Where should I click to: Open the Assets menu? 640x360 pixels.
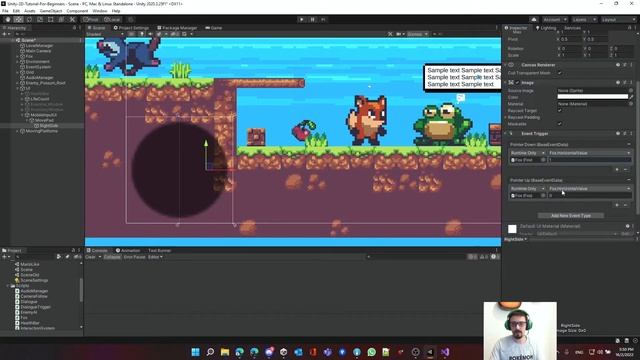coord(29,11)
